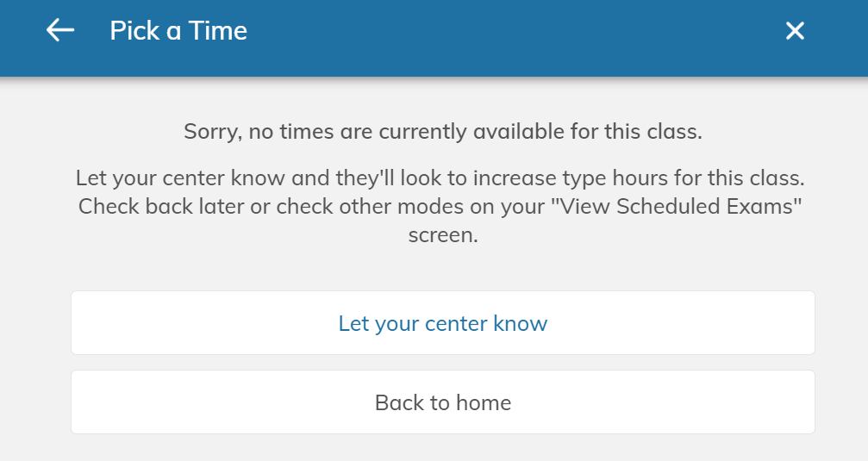The height and width of the screenshot is (461, 868).
Task: Tap the white arrow beside Pick a Time
Action: pos(60,31)
